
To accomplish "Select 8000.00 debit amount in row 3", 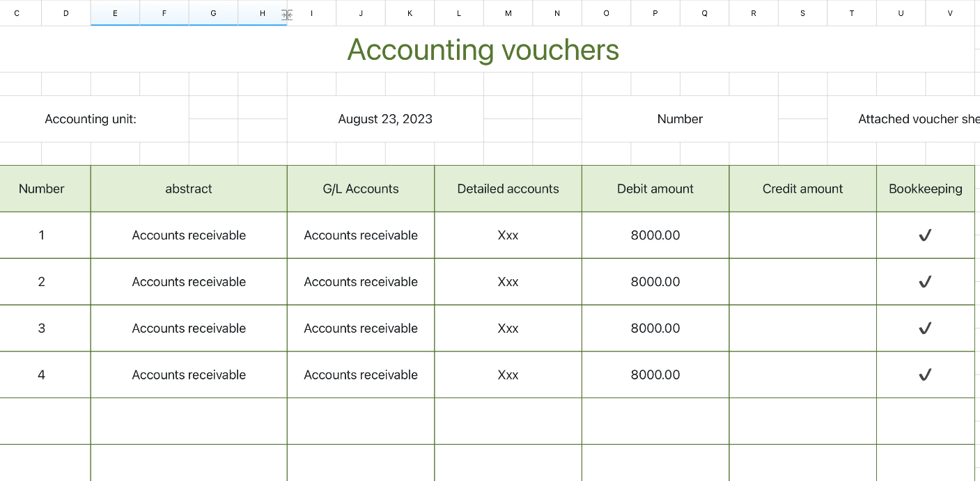I will 655,329.
